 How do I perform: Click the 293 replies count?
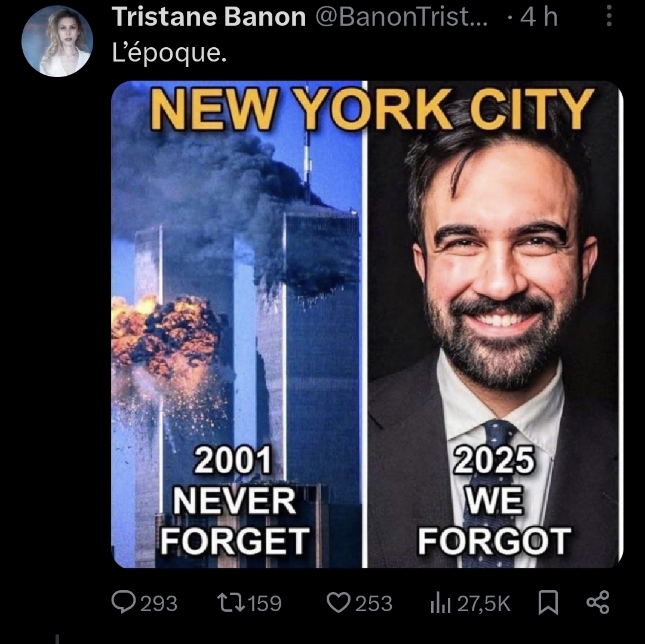tap(158, 603)
